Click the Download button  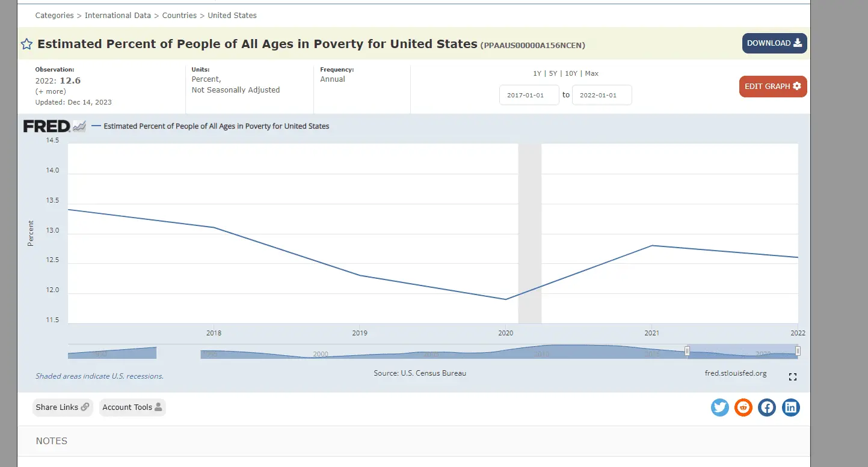click(774, 43)
